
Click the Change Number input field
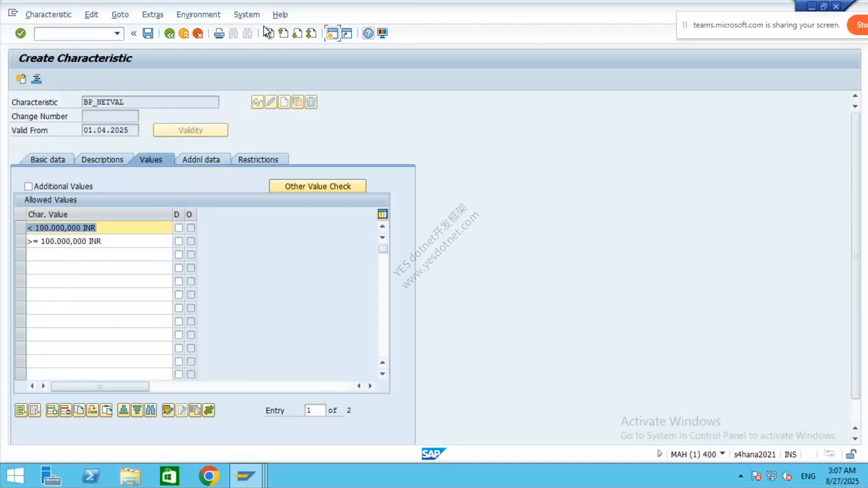110,116
